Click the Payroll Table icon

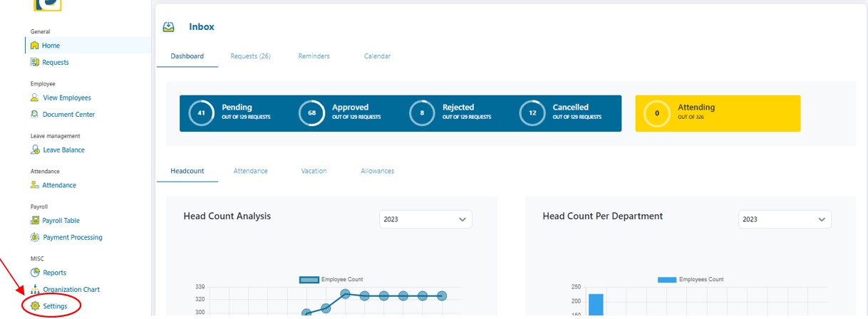coord(34,221)
